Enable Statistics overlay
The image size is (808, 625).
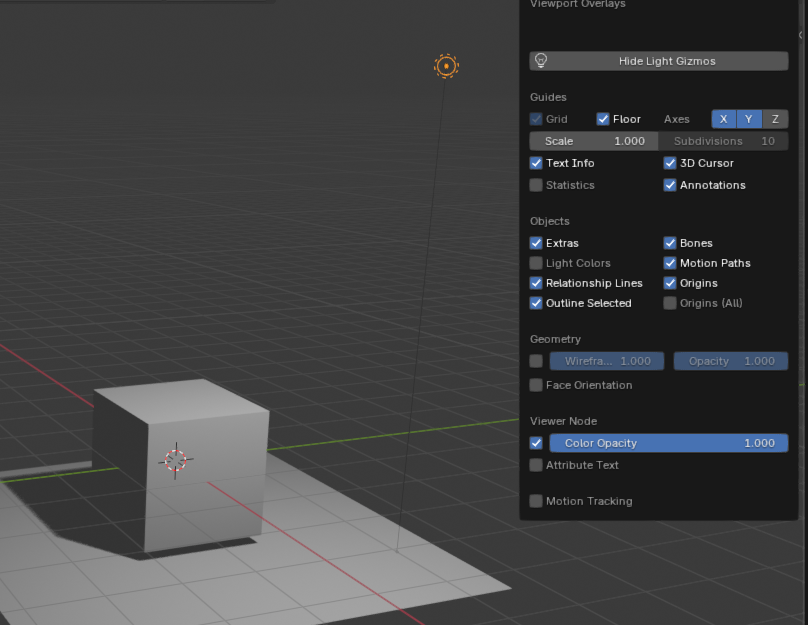coord(536,185)
